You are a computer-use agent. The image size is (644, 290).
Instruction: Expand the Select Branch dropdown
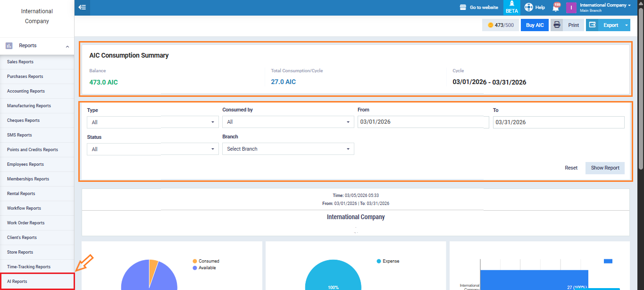tap(288, 149)
